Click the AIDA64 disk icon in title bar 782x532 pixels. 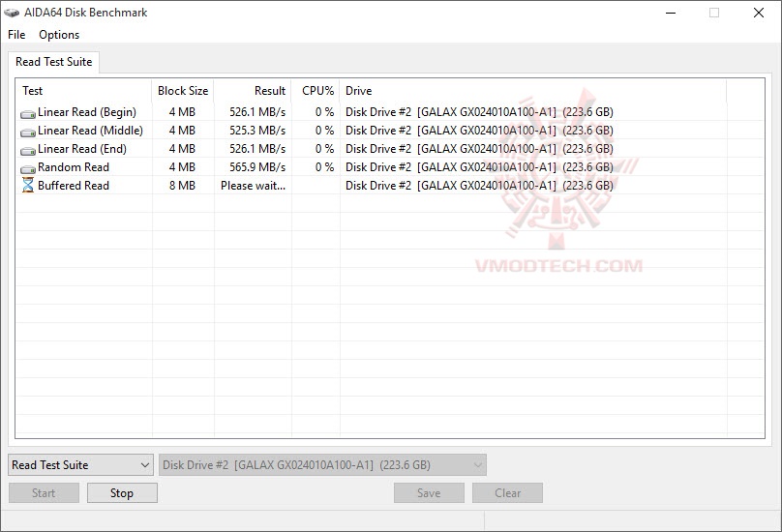(12, 13)
